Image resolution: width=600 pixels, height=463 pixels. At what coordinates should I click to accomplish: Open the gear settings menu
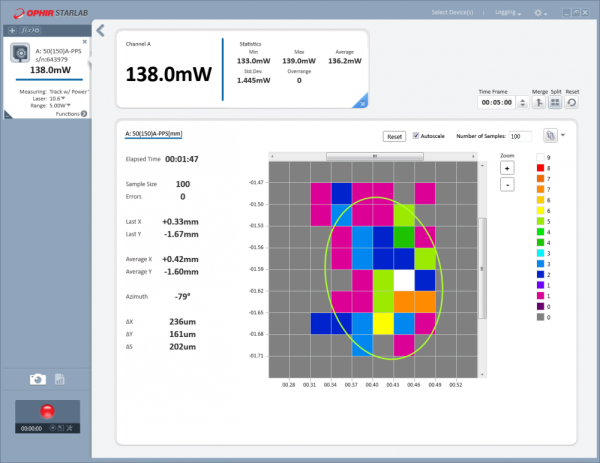coord(540,12)
